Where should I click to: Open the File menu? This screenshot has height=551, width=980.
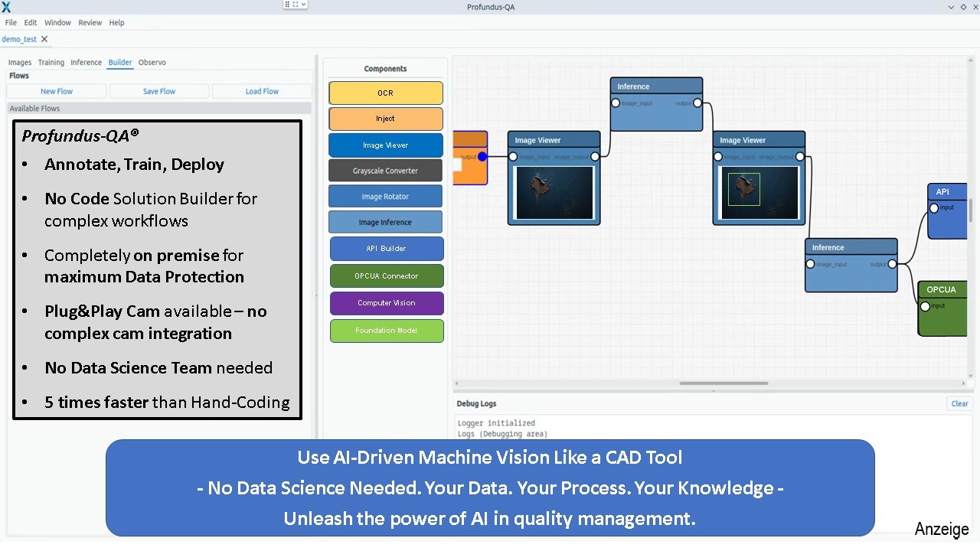tap(11, 23)
